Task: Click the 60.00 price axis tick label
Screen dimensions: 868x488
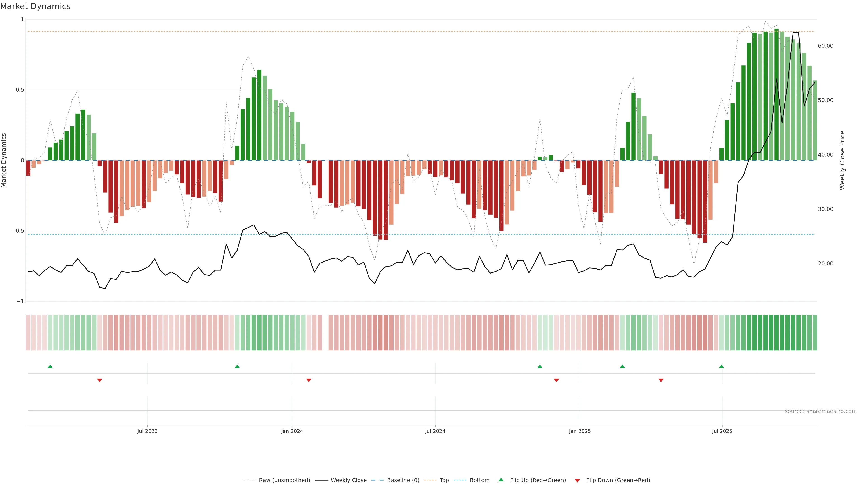Action: point(825,46)
